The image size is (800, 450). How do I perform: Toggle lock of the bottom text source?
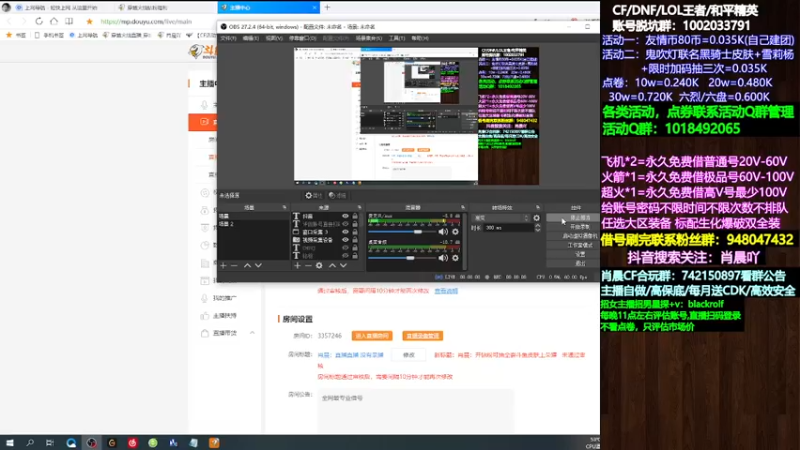pos(355,256)
